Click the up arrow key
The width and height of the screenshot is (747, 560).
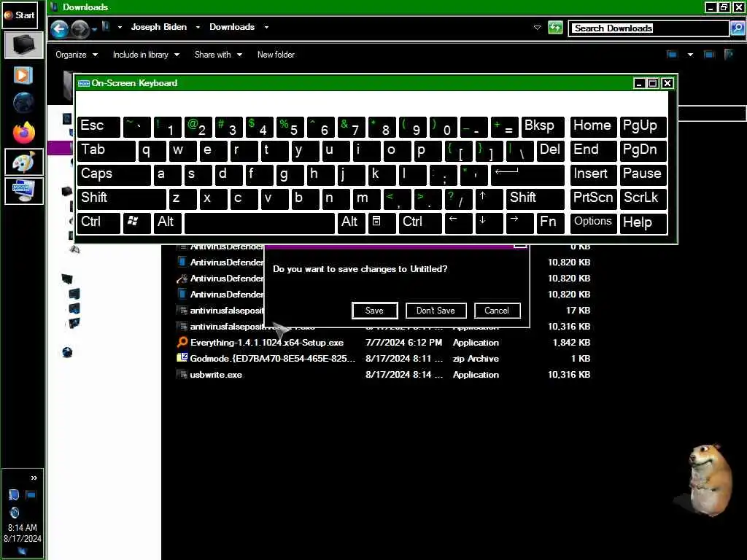(489, 198)
